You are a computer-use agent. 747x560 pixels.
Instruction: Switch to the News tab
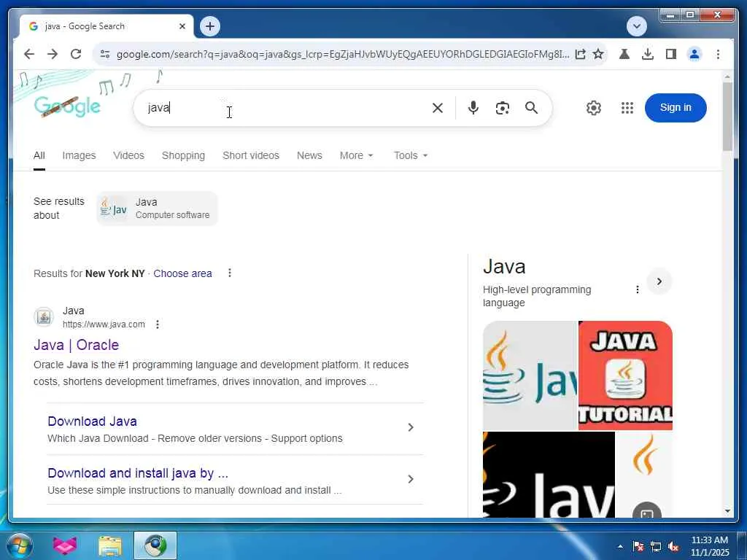[309, 156]
